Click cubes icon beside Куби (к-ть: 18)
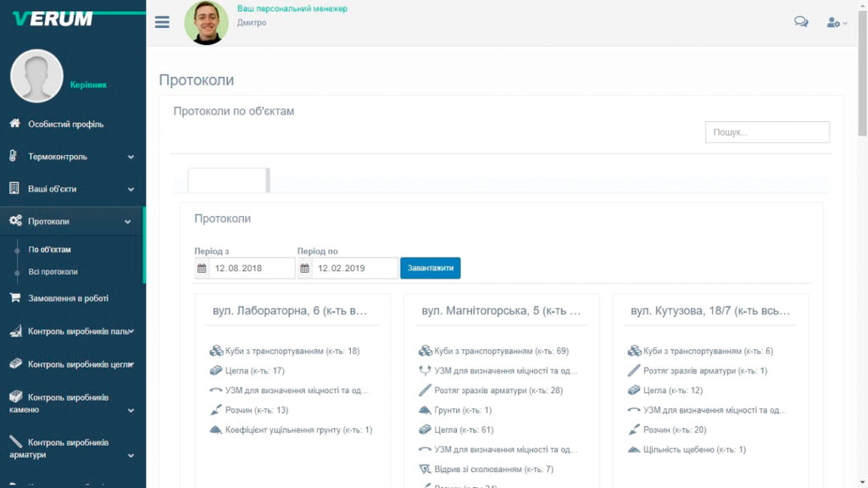The image size is (868, 488). tap(216, 351)
